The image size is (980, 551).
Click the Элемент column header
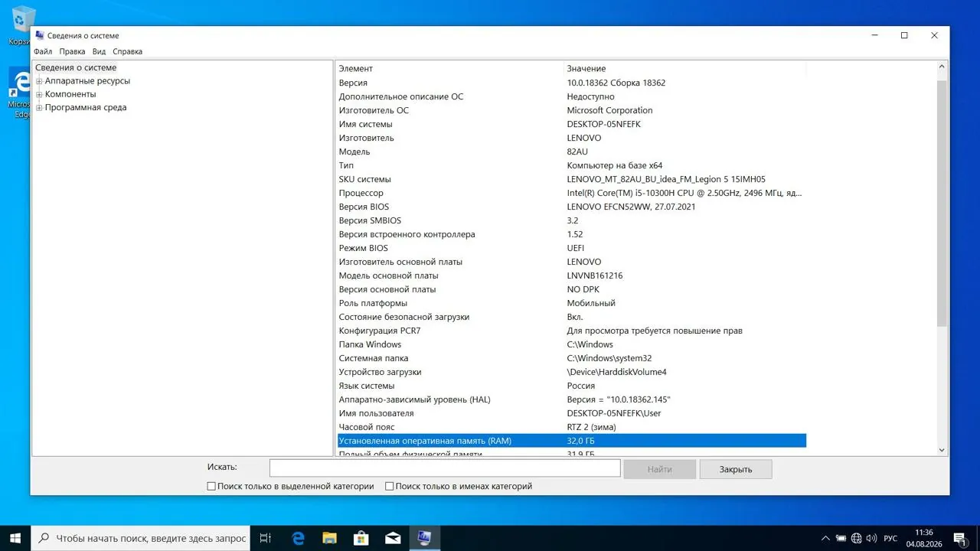pos(449,69)
